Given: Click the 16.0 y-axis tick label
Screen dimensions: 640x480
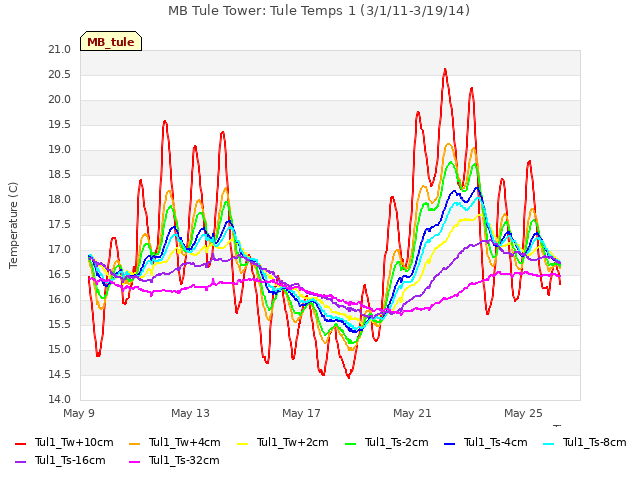Looking at the screenshot, I should click(60, 300).
